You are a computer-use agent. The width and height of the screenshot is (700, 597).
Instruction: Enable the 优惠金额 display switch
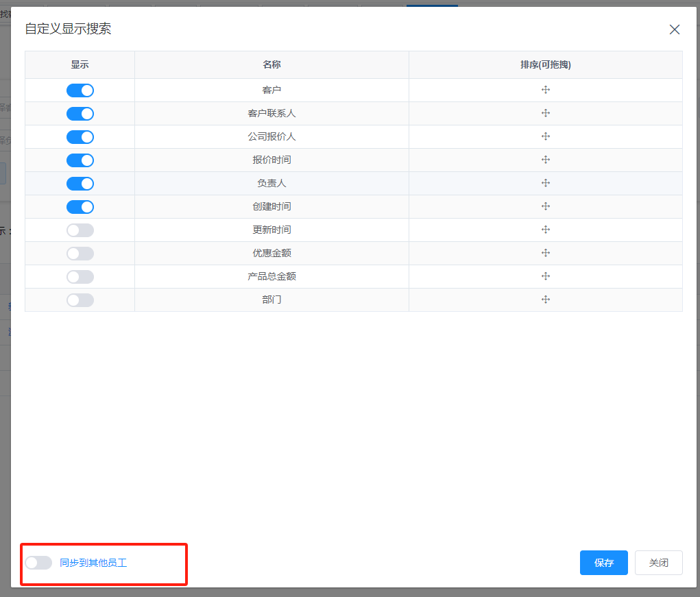[x=80, y=254]
